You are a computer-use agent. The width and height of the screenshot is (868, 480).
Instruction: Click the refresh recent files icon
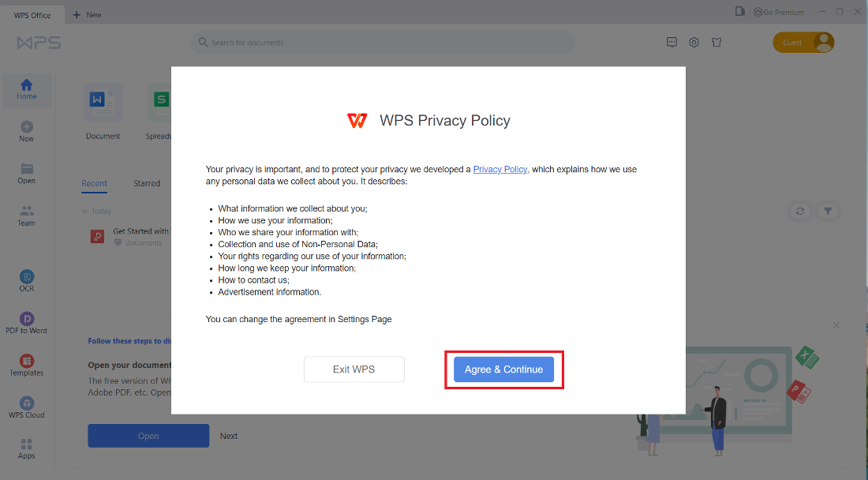800,211
